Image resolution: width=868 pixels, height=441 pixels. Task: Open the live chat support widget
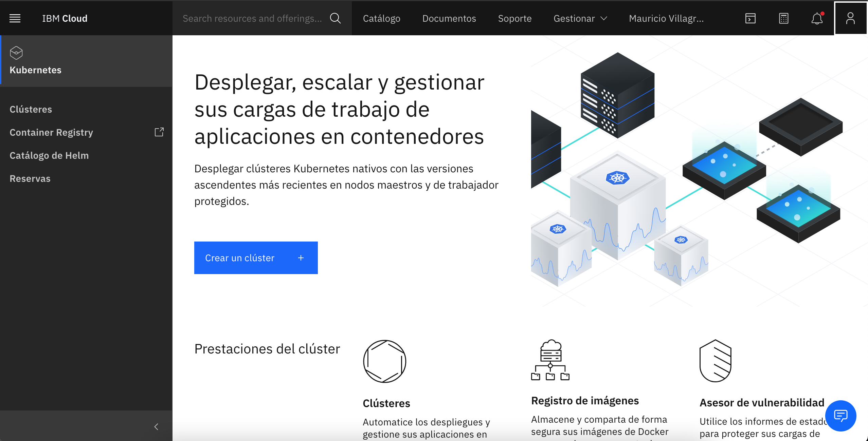tap(842, 416)
